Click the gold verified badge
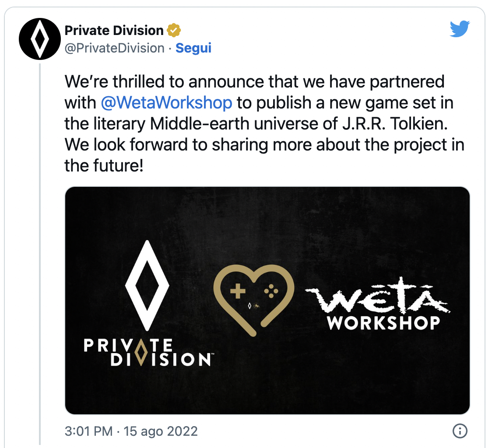The height and width of the screenshot is (448, 492). [174, 31]
